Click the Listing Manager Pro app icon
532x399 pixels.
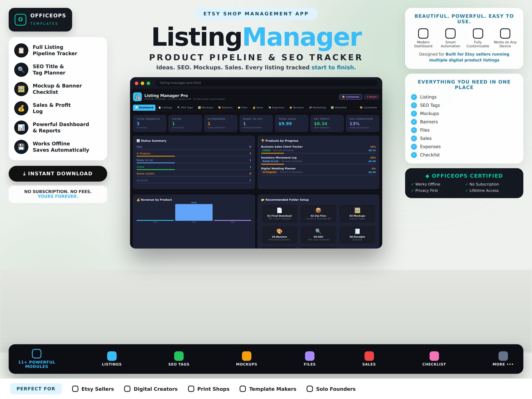(x=137, y=97)
